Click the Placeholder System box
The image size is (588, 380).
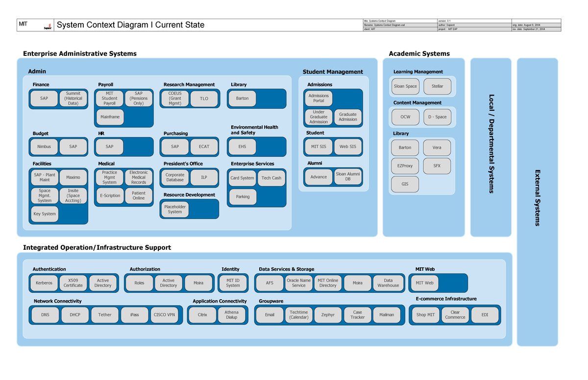click(x=175, y=209)
